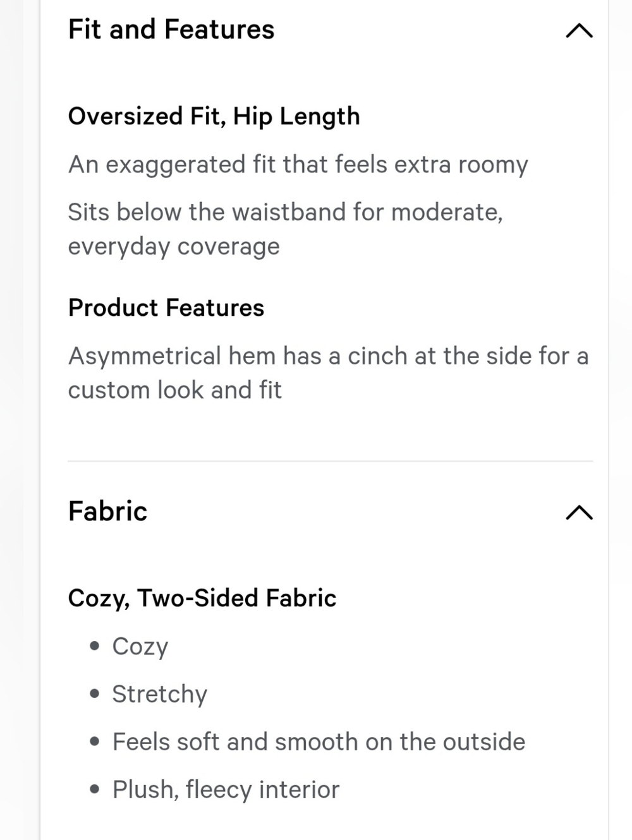This screenshot has width=632, height=840.
Task: Click the 'Plush, fleecy interior' list item
Action: pyautogui.click(x=226, y=789)
